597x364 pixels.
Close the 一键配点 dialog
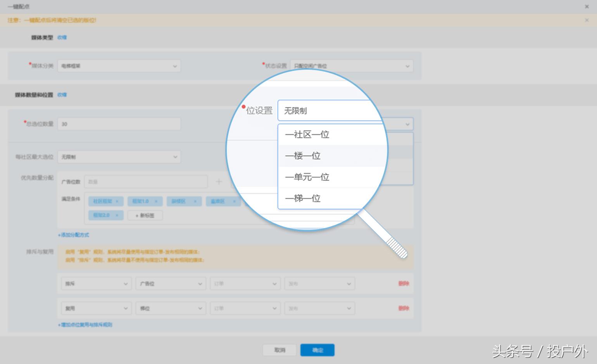(x=587, y=7)
